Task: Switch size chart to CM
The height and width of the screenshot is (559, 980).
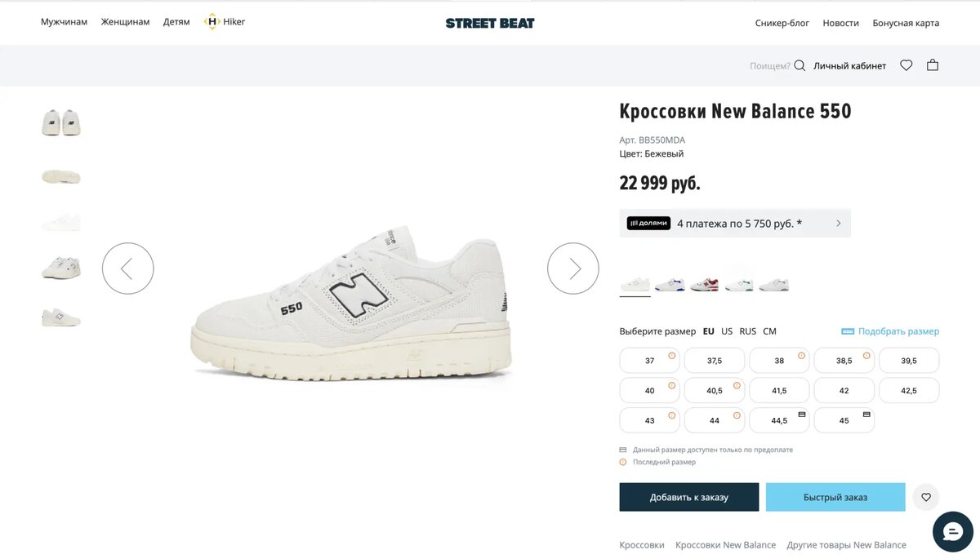Action: pos(769,331)
